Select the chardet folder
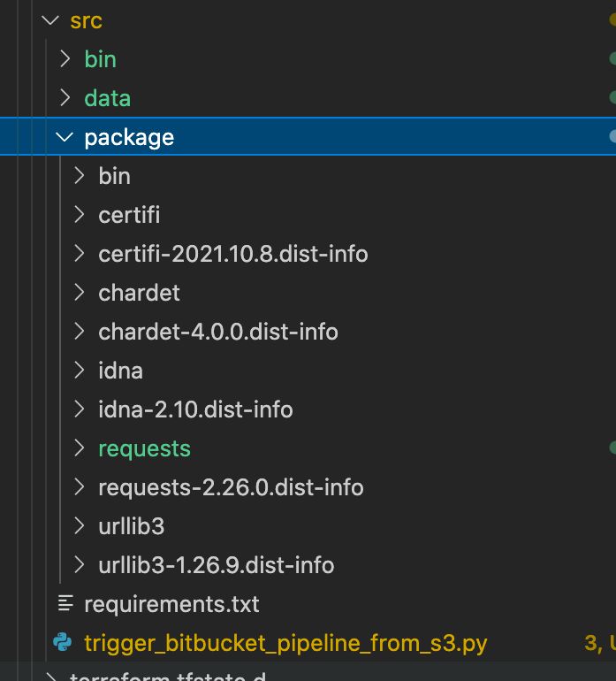The width and height of the screenshot is (616, 681). click(x=139, y=293)
